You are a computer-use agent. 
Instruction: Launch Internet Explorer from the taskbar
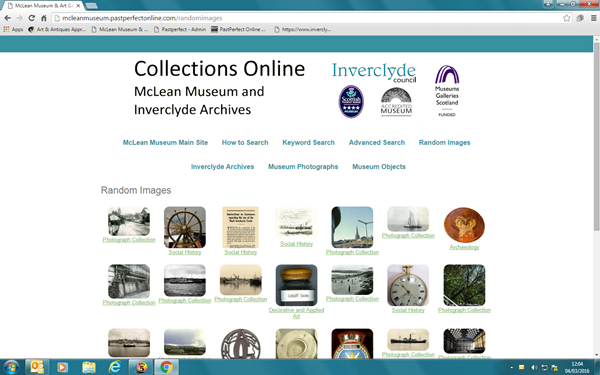pos(114,367)
